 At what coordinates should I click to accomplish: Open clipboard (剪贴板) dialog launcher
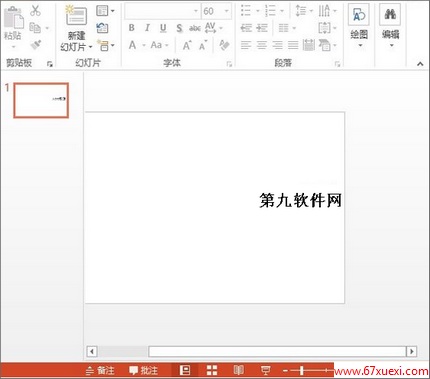click(50, 64)
